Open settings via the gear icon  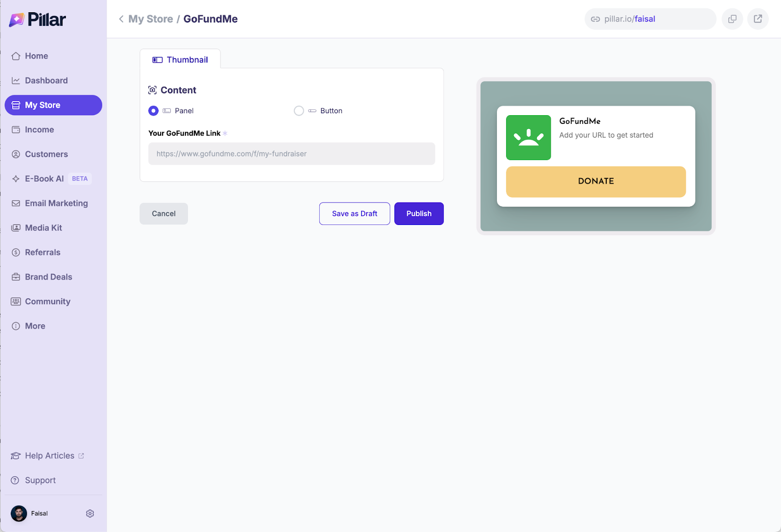(90, 513)
